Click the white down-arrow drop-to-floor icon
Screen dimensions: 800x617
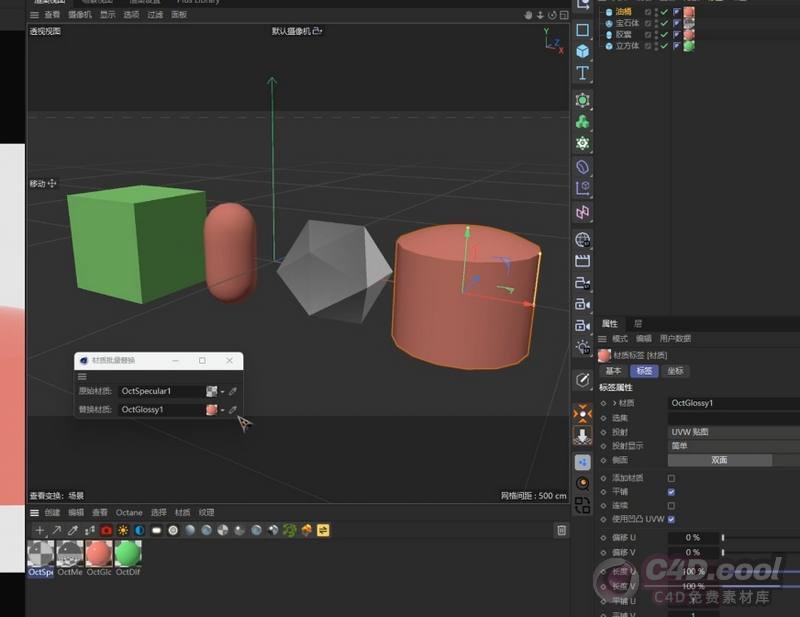coord(582,435)
